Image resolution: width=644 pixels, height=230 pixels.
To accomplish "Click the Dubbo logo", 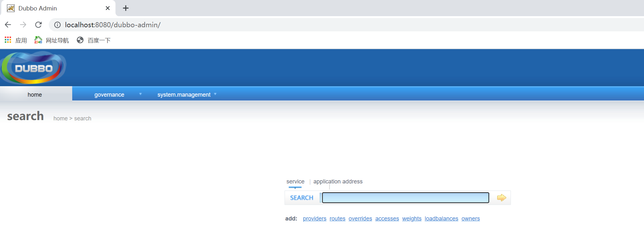I will 33,68.
